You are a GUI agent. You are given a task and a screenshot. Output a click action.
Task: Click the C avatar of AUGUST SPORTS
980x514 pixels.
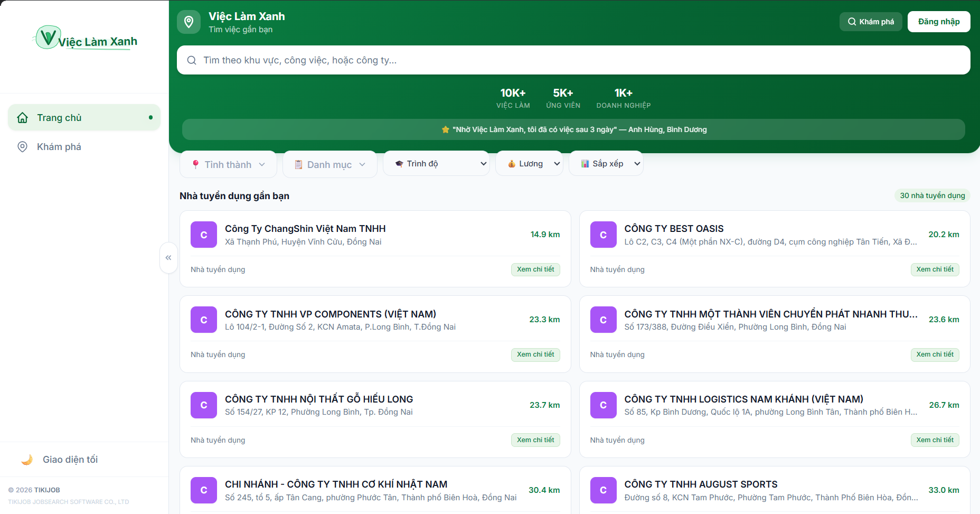(x=603, y=490)
